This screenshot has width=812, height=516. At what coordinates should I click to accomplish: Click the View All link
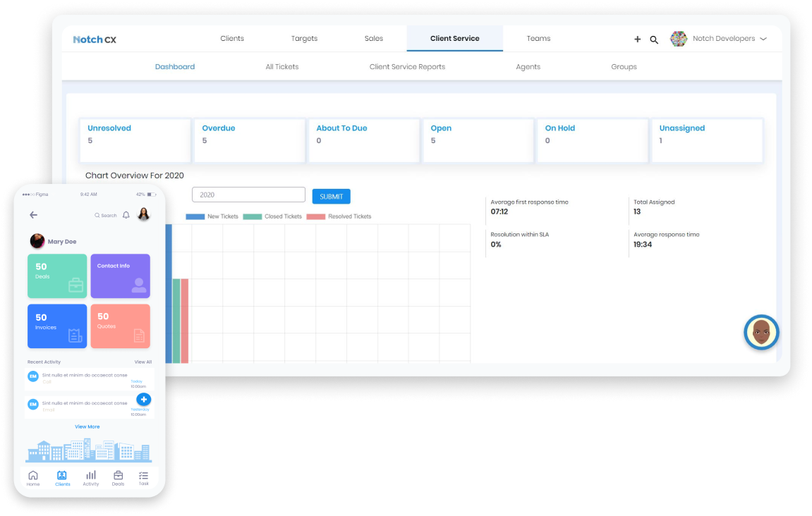pos(143,362)
